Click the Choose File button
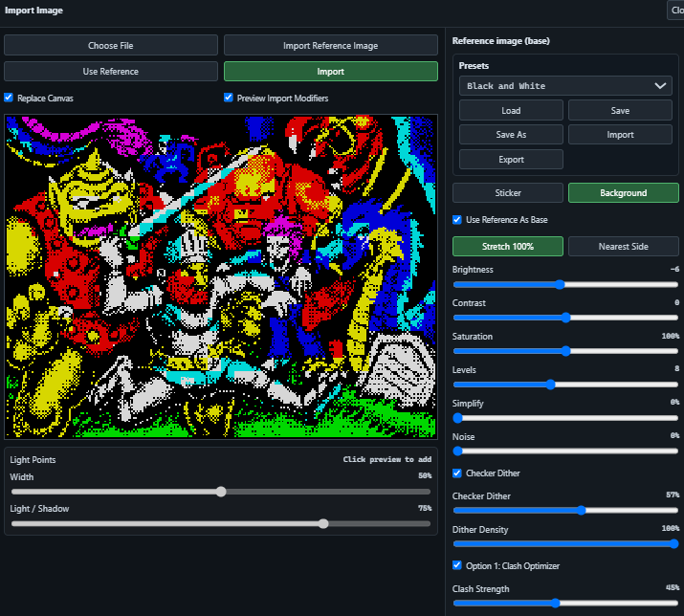This screenshot has width=684, height=616. pyautogui.click(x=111, y=45)
